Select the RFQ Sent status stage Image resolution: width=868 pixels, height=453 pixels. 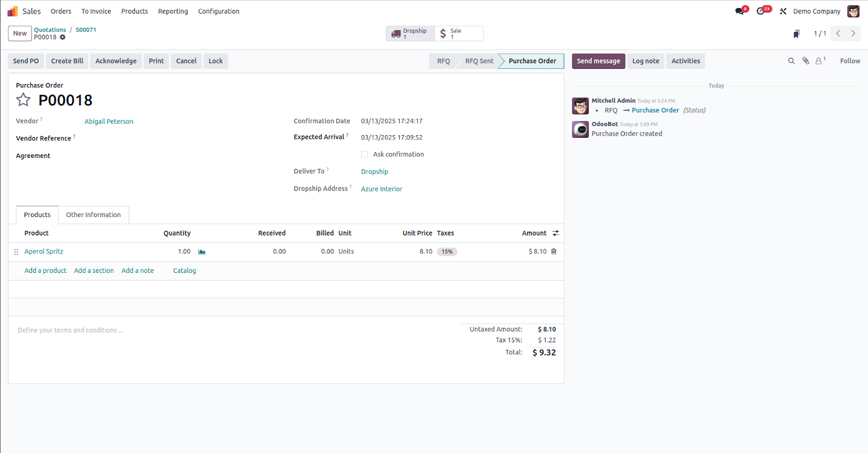click(x=479, y=61)
